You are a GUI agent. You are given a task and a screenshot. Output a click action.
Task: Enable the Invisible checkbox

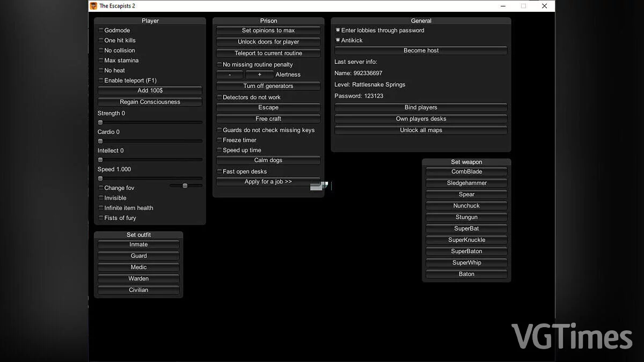[x=100, y=198]
